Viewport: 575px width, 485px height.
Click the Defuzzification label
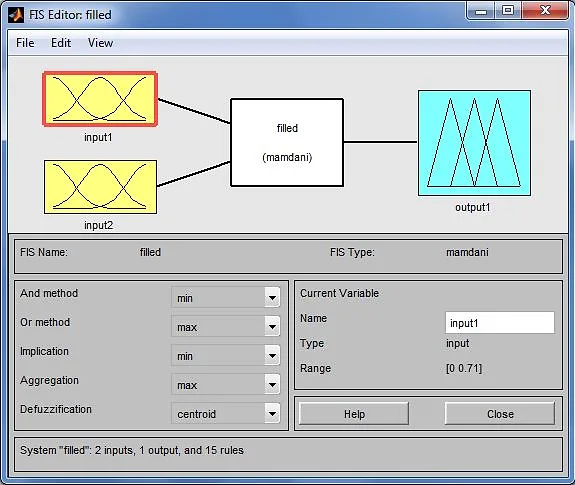pos(56,409)
